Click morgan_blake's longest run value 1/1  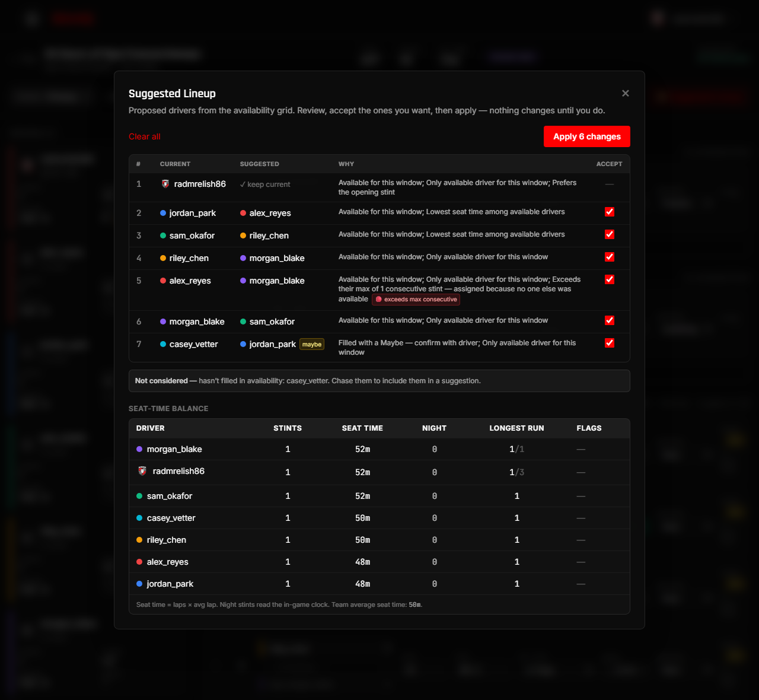[516, 449]
